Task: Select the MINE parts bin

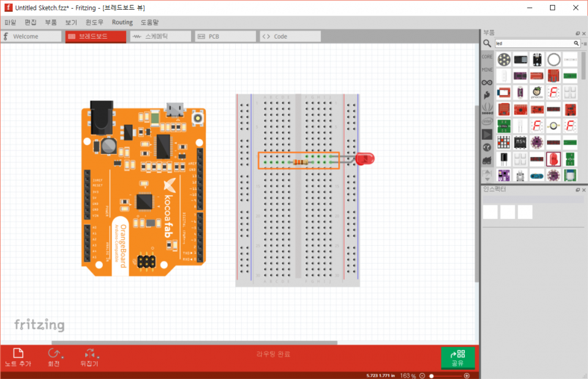Action: coord(487,70)
